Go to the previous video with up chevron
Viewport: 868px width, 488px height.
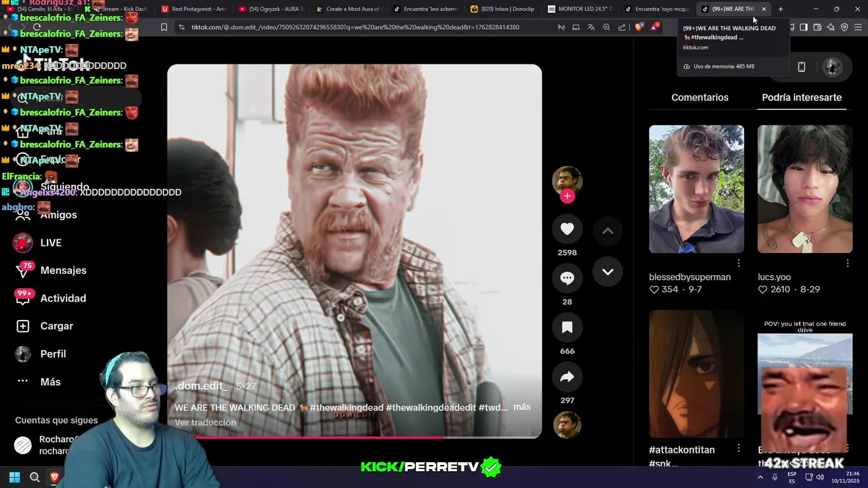coord(608,231)
